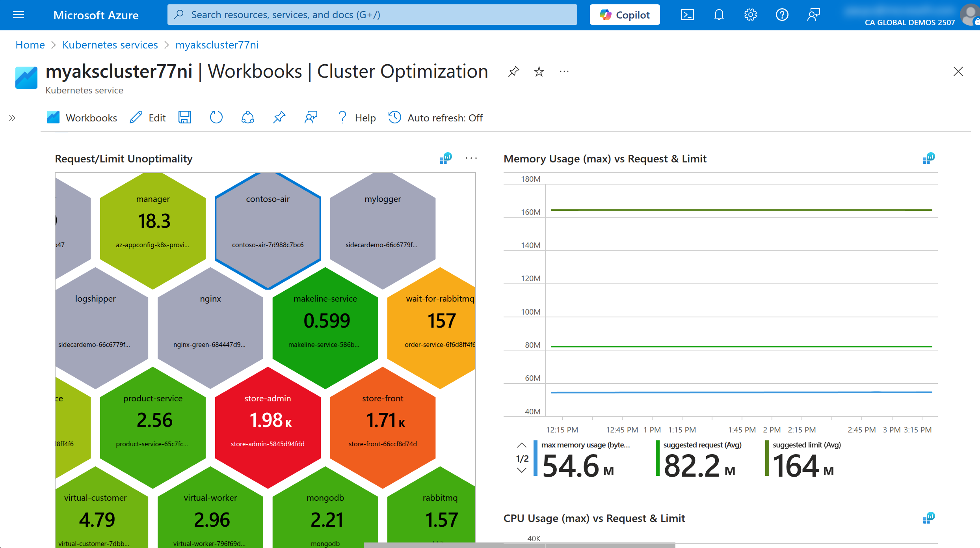Toggle max memory usage legend series
This screenshot has height=548, width=980.
pyautogui.click(x=582, y=459)
